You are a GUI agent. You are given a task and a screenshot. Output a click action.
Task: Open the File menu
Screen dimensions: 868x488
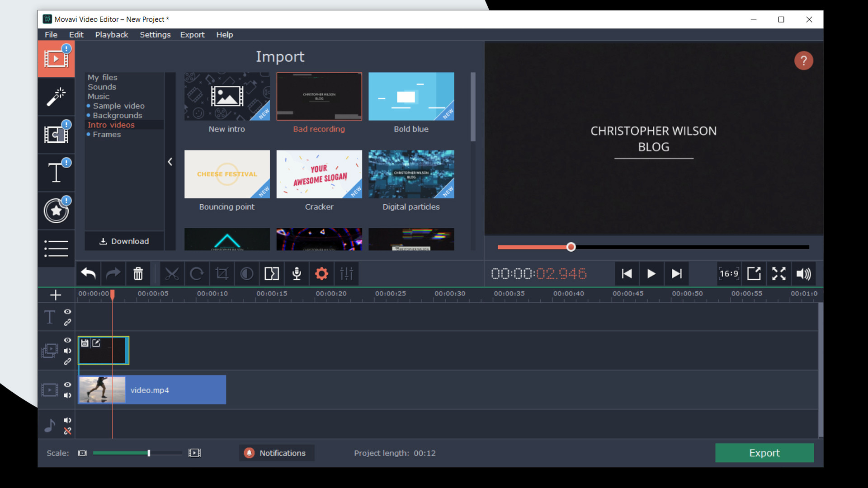click(x=51, y=34)
